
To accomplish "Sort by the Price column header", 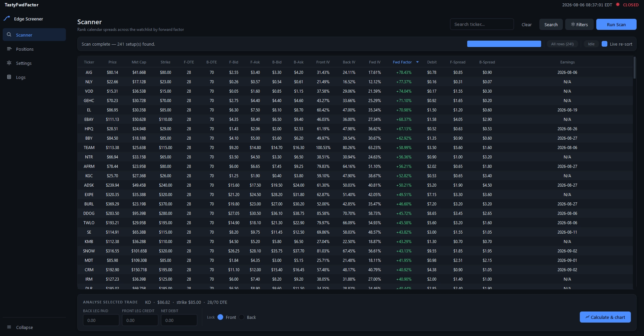I will click(113, 62).
